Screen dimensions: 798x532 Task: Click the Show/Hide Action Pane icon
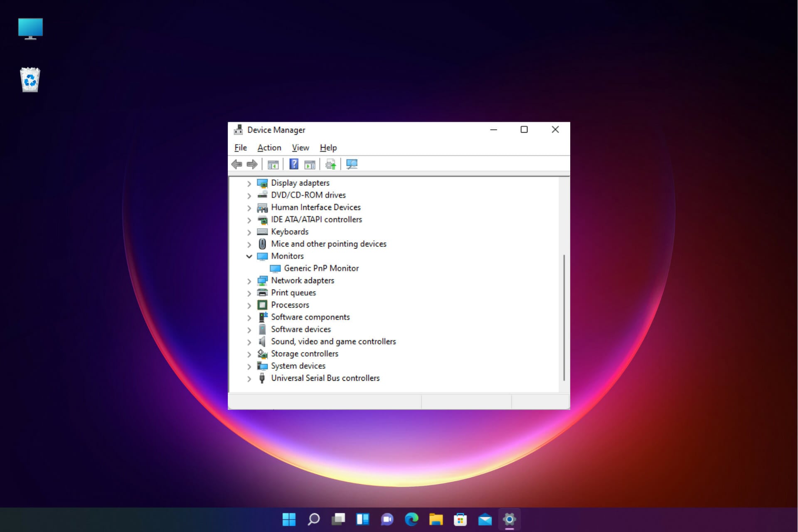pos(310,165)
